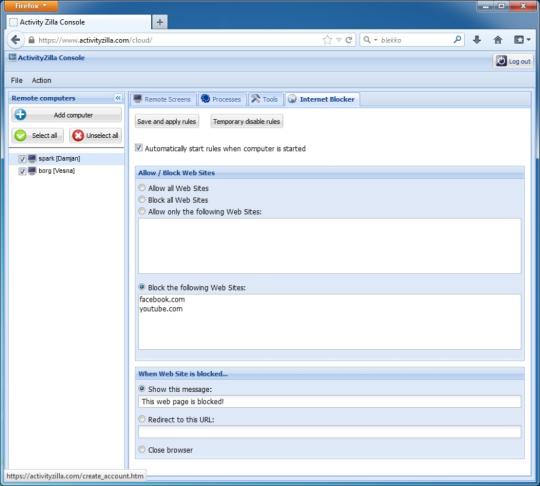Image resolution: width=540 pixels, height=486 pixels.
Task: Uncheck the borg [Vesna] checkbox
Action: click(x=22, y=171)
